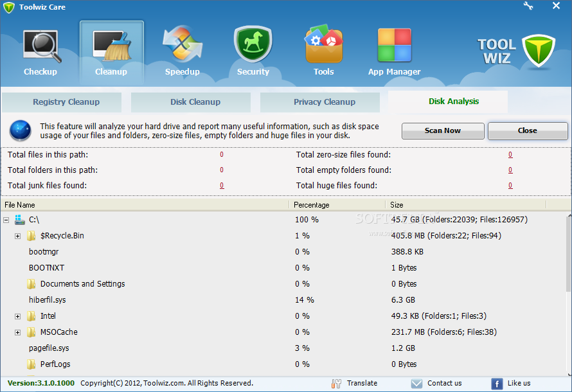This screenshot has width=572, height=392.
Task: Click the Translate link
Action: coord(362,383)
